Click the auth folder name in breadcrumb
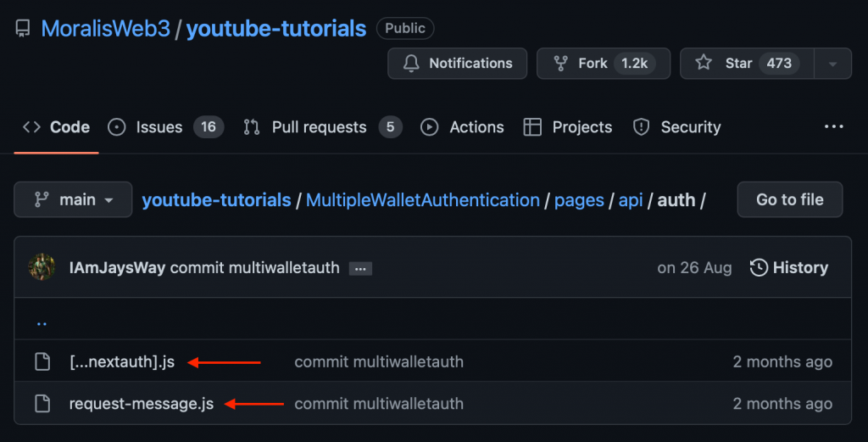868x442 pixels. (x=676, y=200)
